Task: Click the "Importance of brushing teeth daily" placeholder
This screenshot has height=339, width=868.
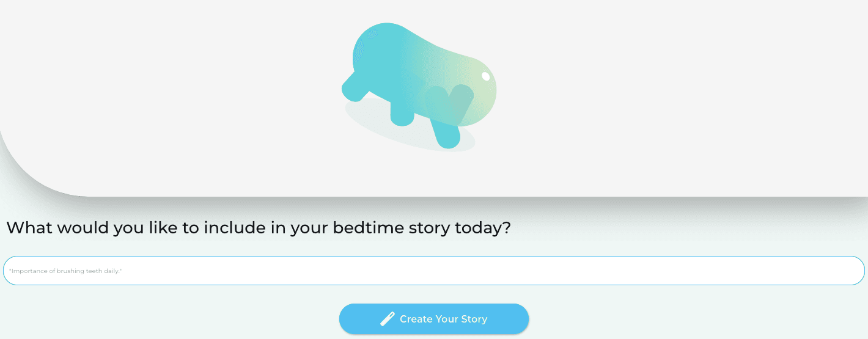Action: (65, 271)
